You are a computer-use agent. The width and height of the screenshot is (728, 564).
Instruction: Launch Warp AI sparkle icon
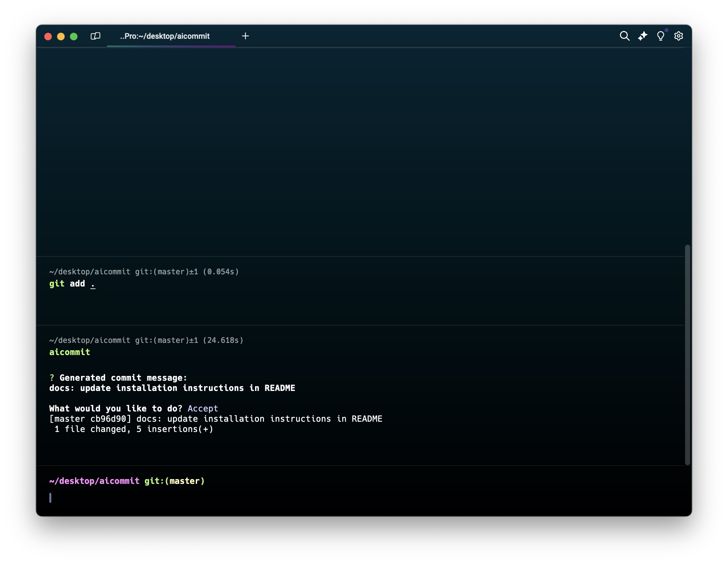point(642,36)
